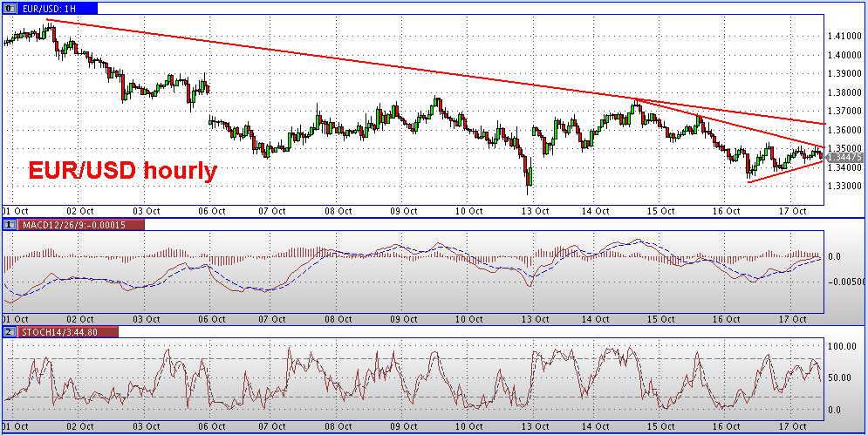Click the panel 0 icon beside EUR/USD title
The width and height of the screenshot is (868, 435).
[x=10, y=8]
